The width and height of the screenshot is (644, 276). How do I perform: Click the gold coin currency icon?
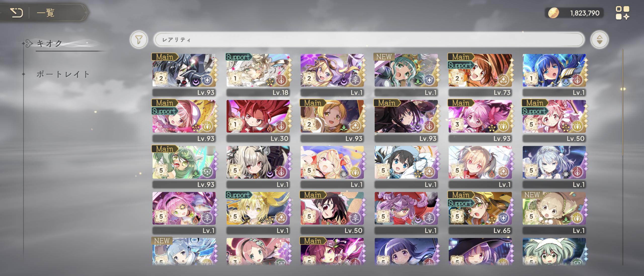pos(553,13)
